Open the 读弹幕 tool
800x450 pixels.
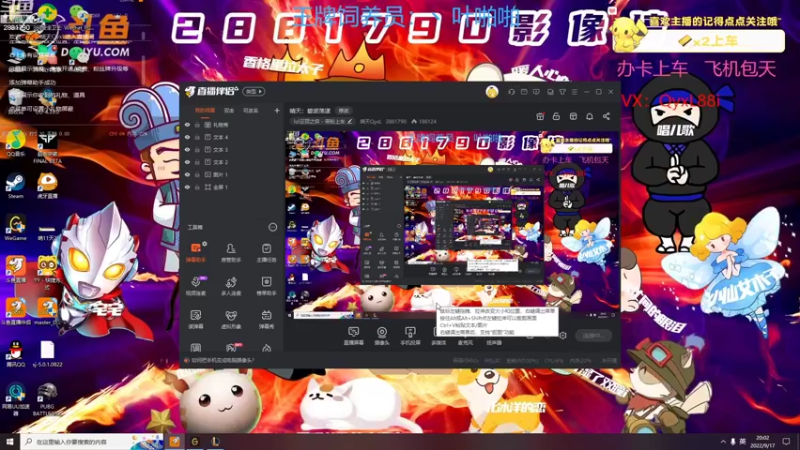(x=195, y=319)
